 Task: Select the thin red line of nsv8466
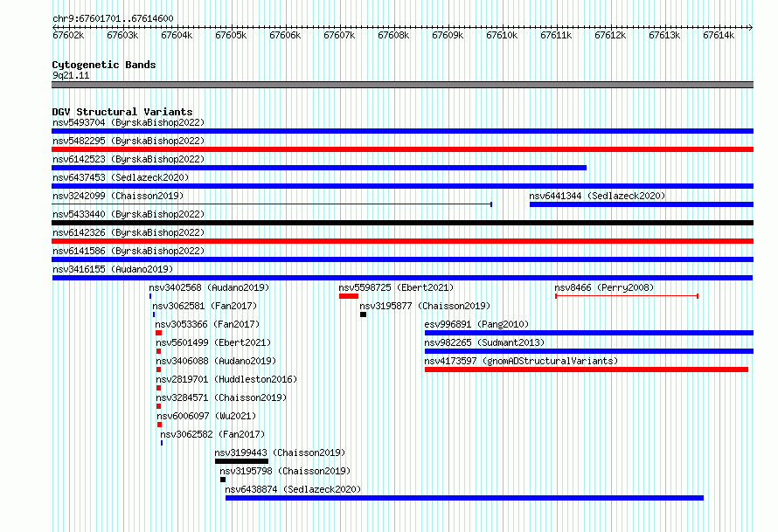pos(627,296)
